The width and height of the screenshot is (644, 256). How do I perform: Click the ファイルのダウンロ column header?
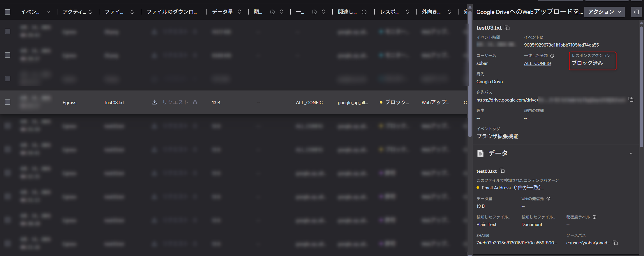click(x=172, y=12)
